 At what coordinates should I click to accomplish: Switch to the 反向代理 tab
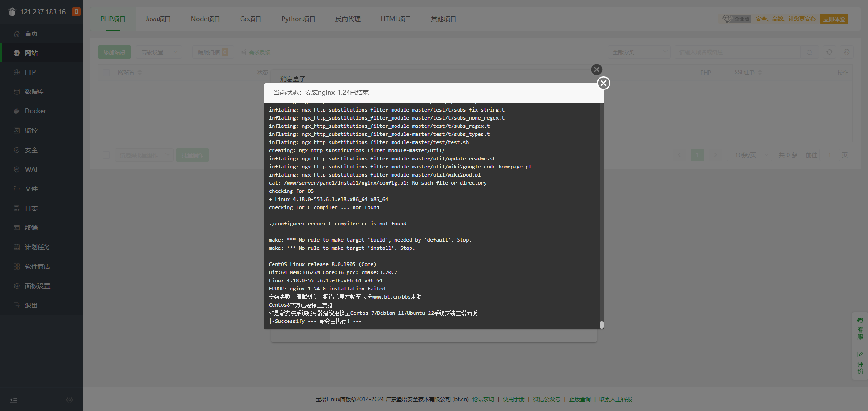348,19
